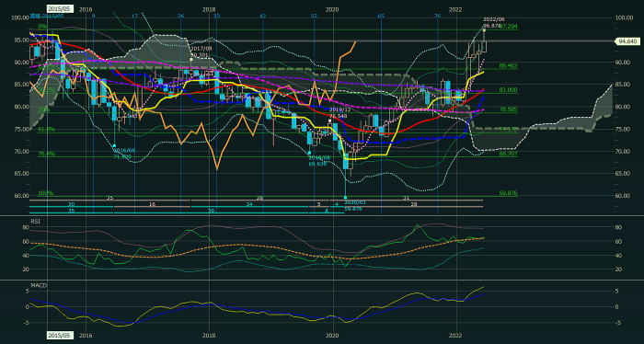Select the 2017/09 peak date label
644x344 pixels.
201,49
